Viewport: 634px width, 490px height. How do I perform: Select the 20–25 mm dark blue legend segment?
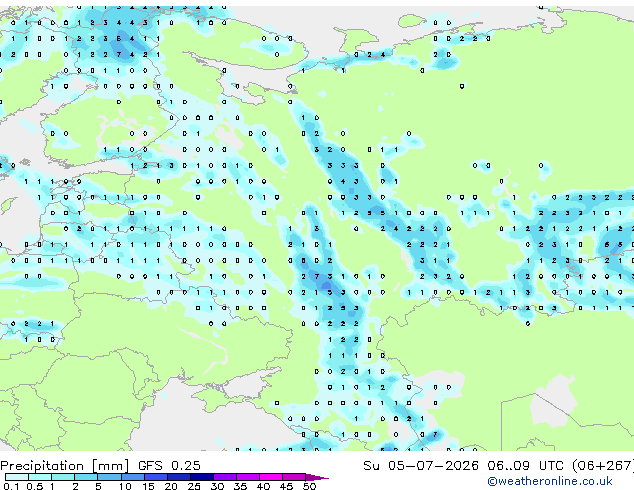(x=178, y=477)
